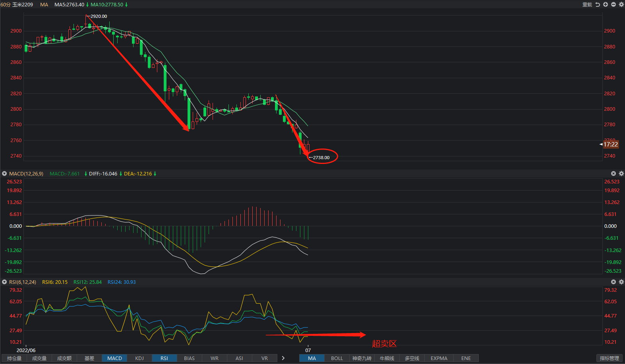This screenshot has width=625, height=364.
Task: Toggle the KDJ sub-indicator
Action: pyautogui.click(x=139, y=358)
